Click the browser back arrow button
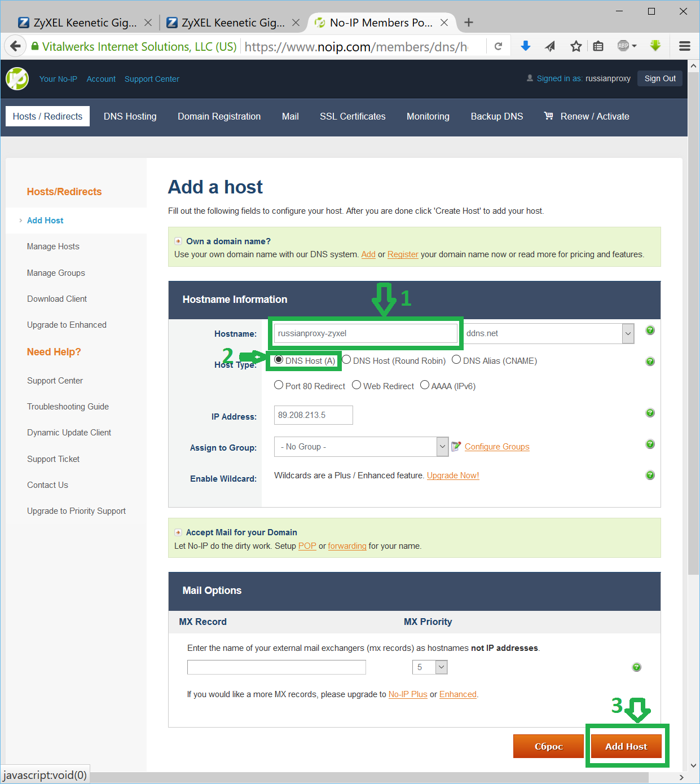The image size is (700, 784). (x=16, y=46)
